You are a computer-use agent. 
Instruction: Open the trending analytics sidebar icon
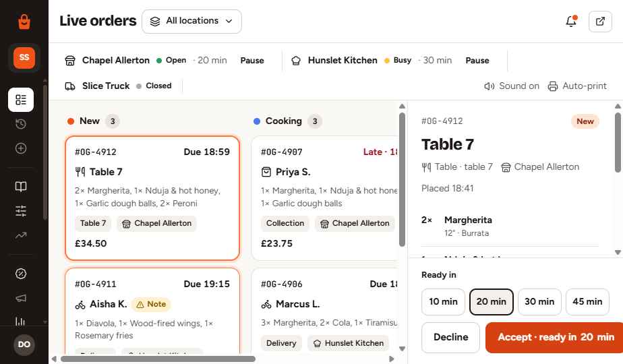click(x=21, y=235)
